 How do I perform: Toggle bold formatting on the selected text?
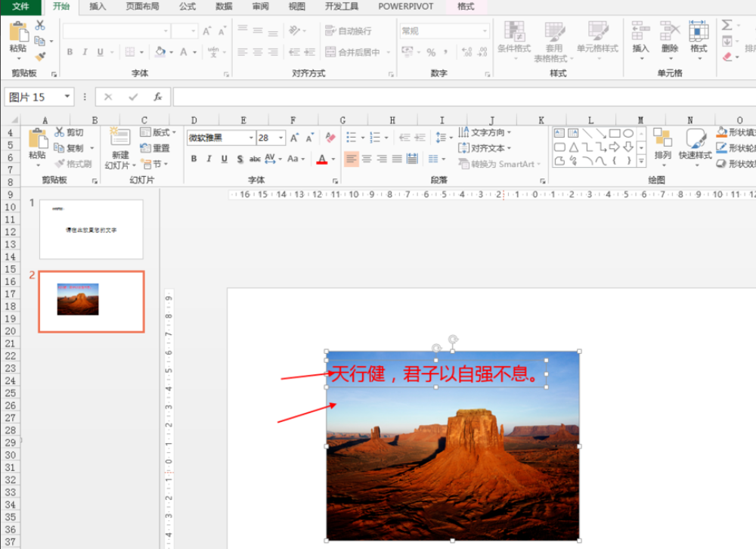[x=194, y=159]
